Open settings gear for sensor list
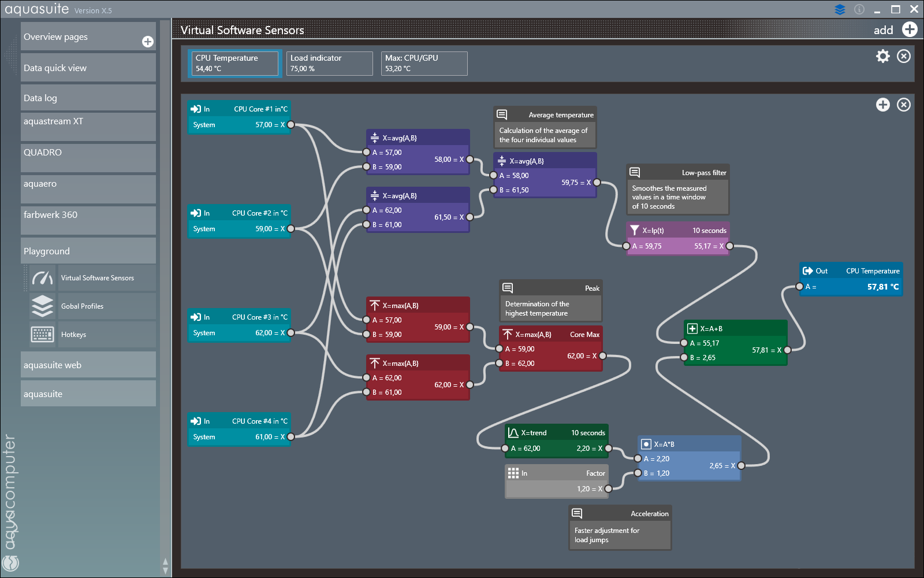Screen dimensions: 924x578 (883, 56)
